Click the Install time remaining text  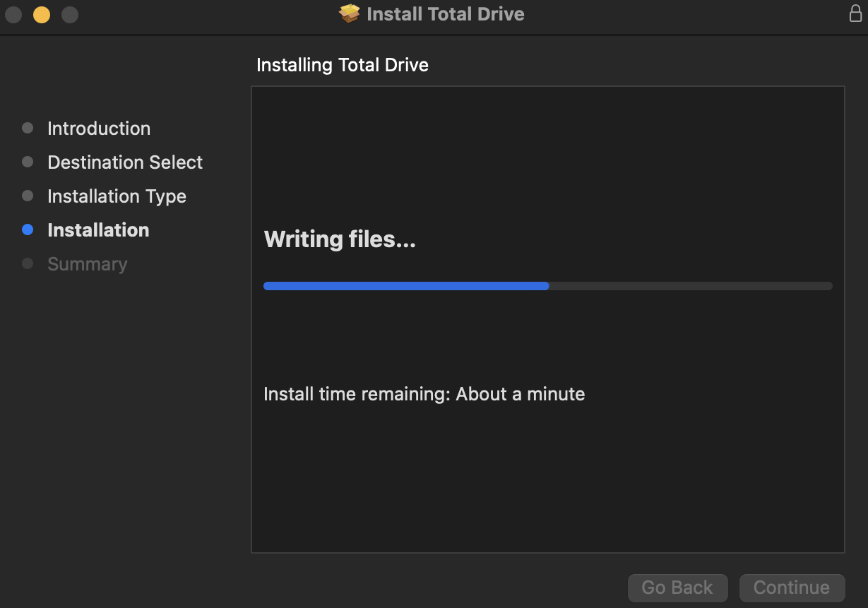pos(424,394)
